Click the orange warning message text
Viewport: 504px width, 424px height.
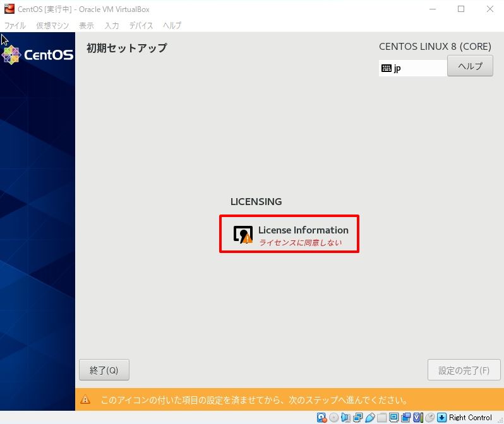pos(255,399)
